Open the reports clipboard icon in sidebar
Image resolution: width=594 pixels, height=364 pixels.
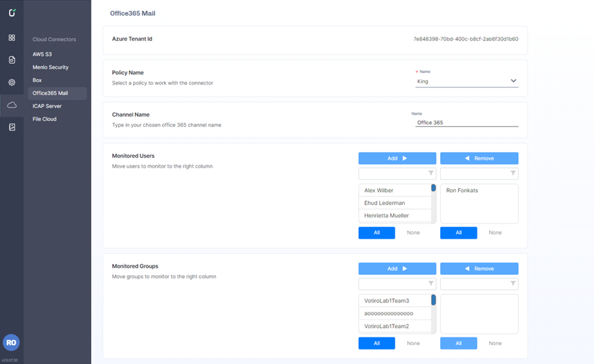tap(12, 127)
